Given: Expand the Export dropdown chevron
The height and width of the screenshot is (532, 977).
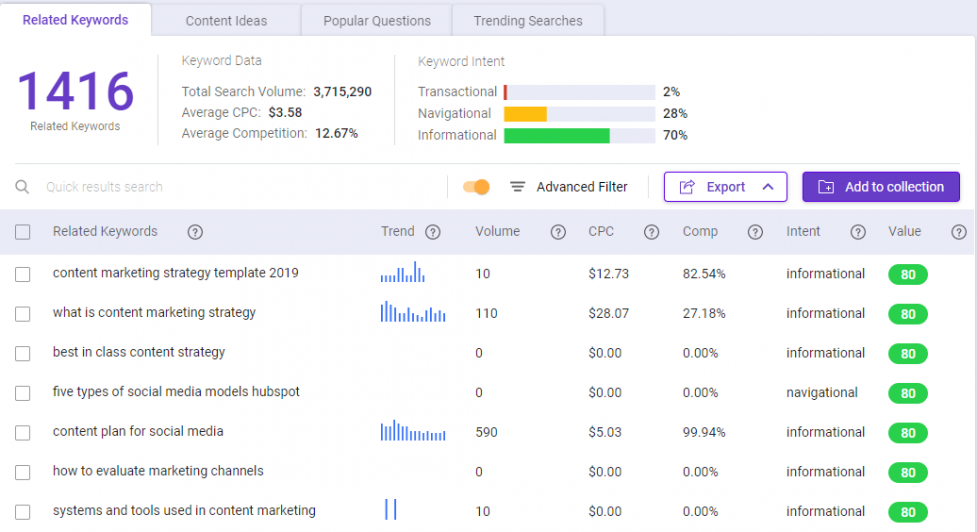Looking at the screenshot, I should 768,187.
